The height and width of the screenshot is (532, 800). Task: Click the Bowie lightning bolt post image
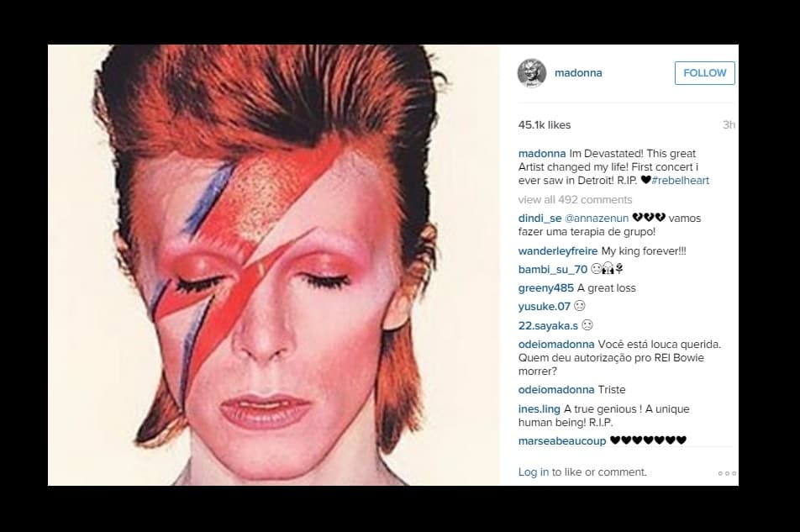[x=274, y=265]
